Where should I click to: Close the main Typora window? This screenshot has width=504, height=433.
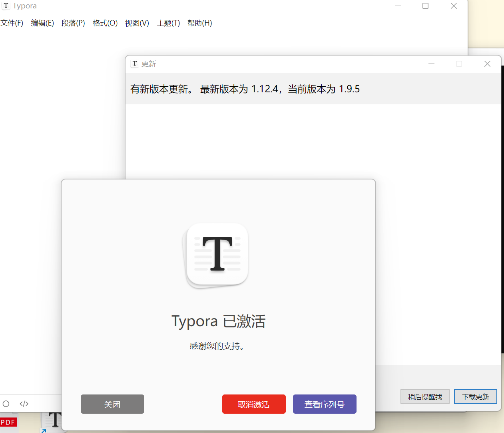(x=454, y=6)
